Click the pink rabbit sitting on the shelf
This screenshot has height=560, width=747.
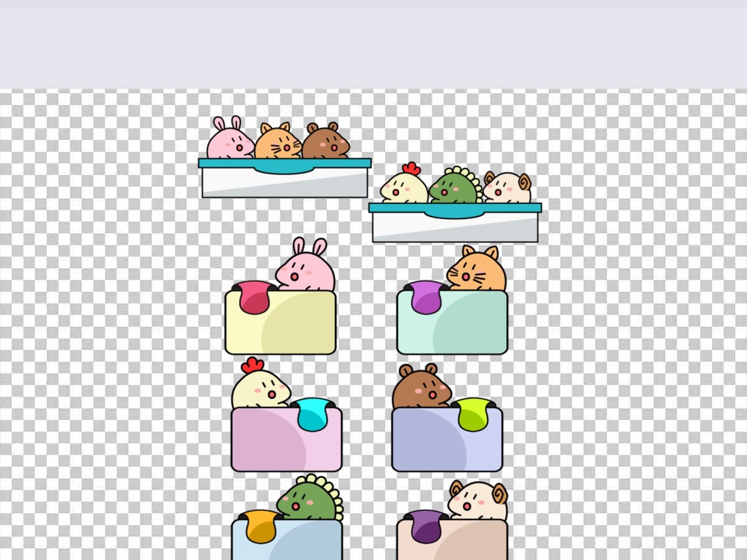(x=230, y=138)
